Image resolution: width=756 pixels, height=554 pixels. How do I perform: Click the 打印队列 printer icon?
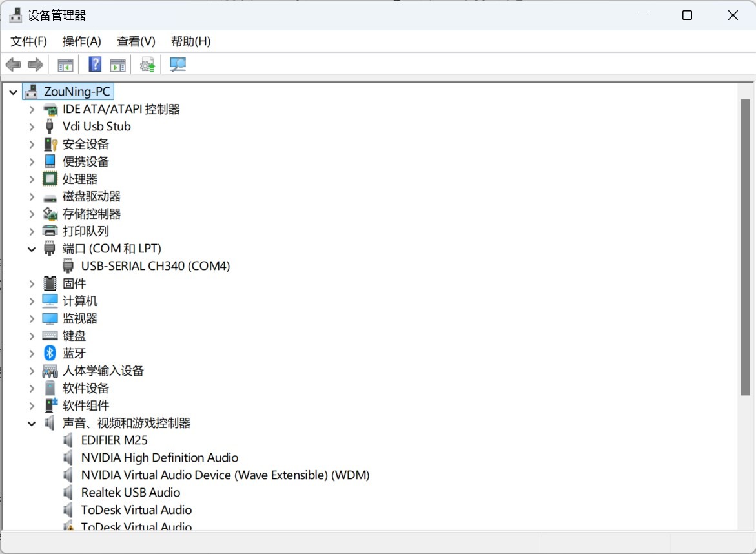50,231
